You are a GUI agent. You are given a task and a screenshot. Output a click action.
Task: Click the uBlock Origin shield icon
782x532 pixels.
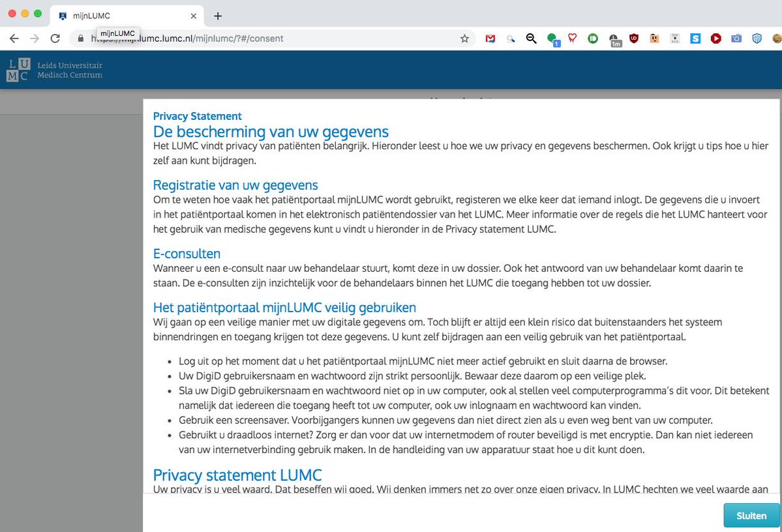(x=634, y=38)
